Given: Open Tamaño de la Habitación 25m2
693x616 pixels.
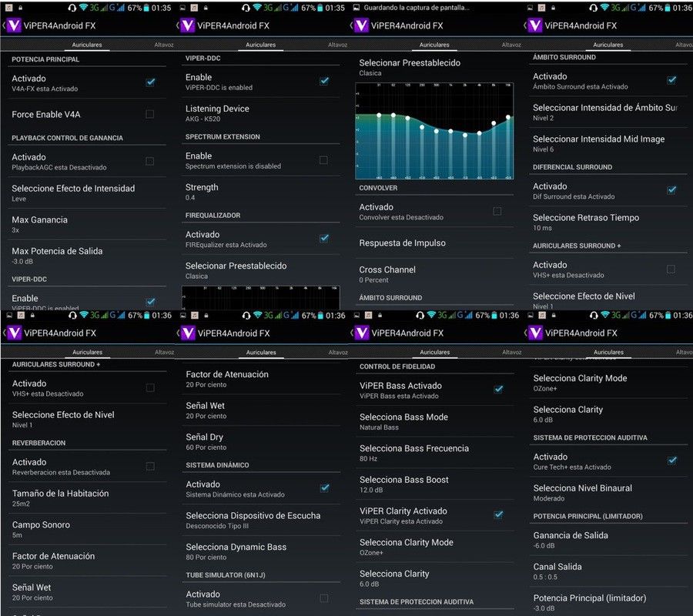Looking at the screenshot, I should [x=87, y=497].
